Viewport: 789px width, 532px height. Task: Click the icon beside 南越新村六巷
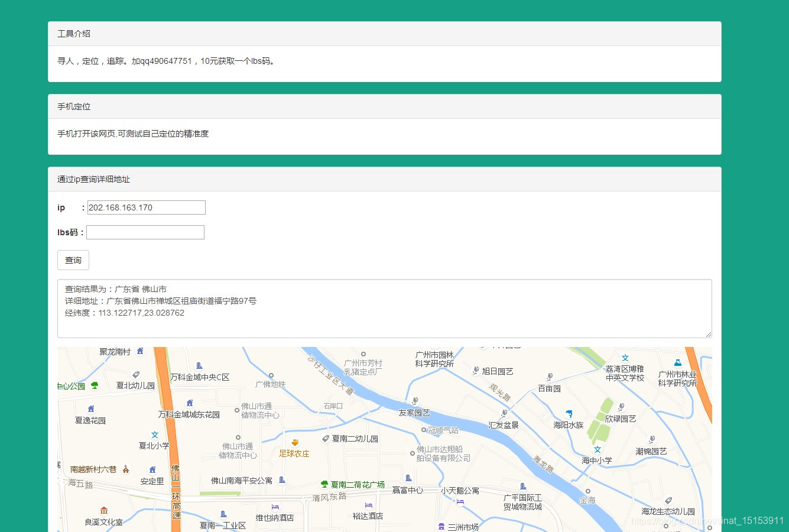coord(126,469)
